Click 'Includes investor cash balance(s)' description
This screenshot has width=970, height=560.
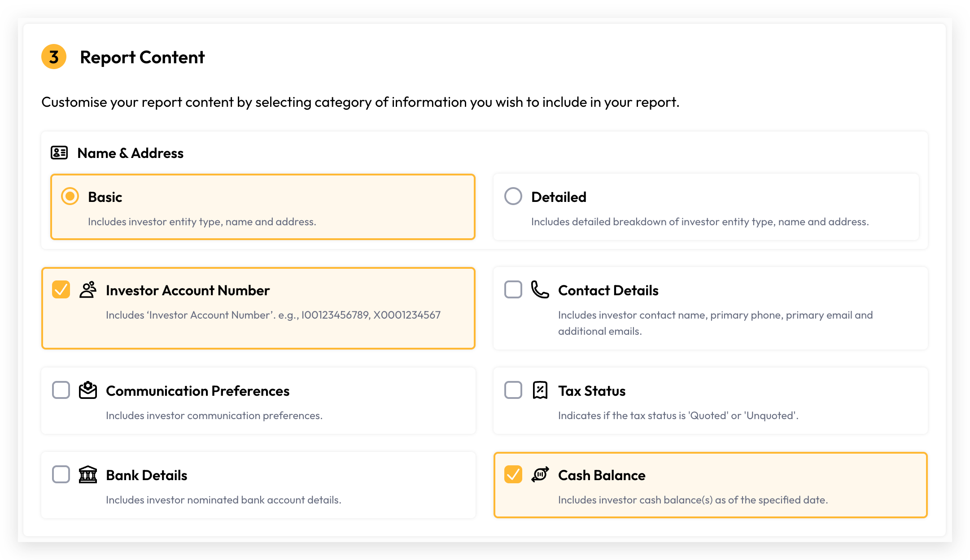coord(693,500)
